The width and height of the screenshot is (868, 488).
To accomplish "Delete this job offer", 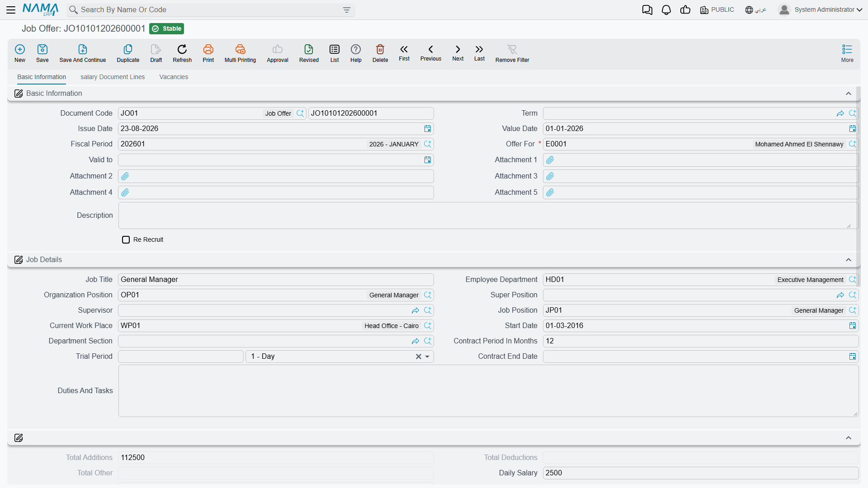I will coord(380,53).
